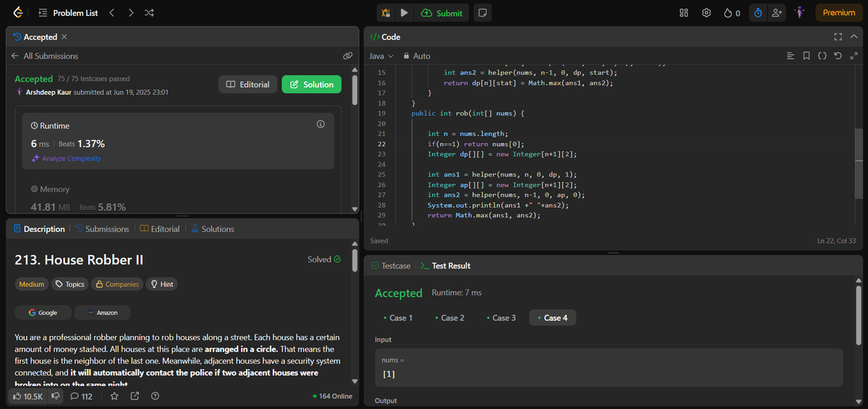Image resolution: width=868 pixels, height=409 pixels.
Task: Open the layout grid icon
Action: (x=684, y=13)
